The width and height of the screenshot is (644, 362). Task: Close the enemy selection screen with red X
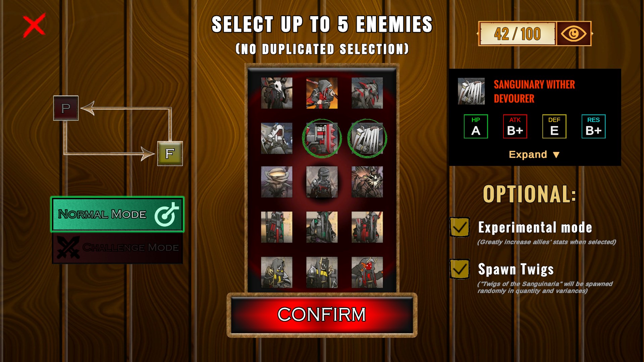point(34,25)
